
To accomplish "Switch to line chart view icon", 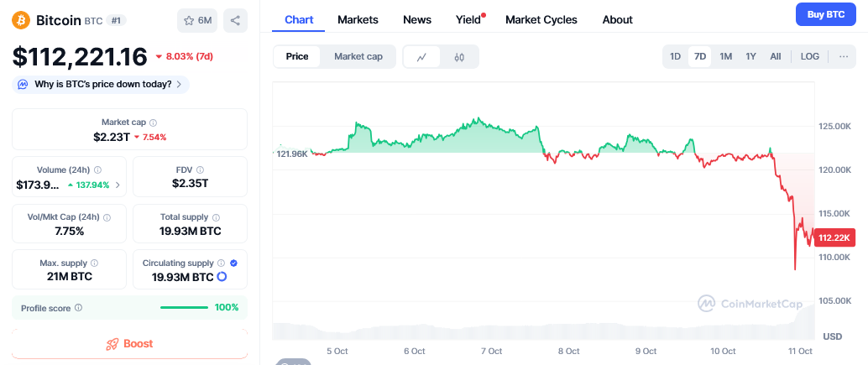I will click(x=422, y=56).
